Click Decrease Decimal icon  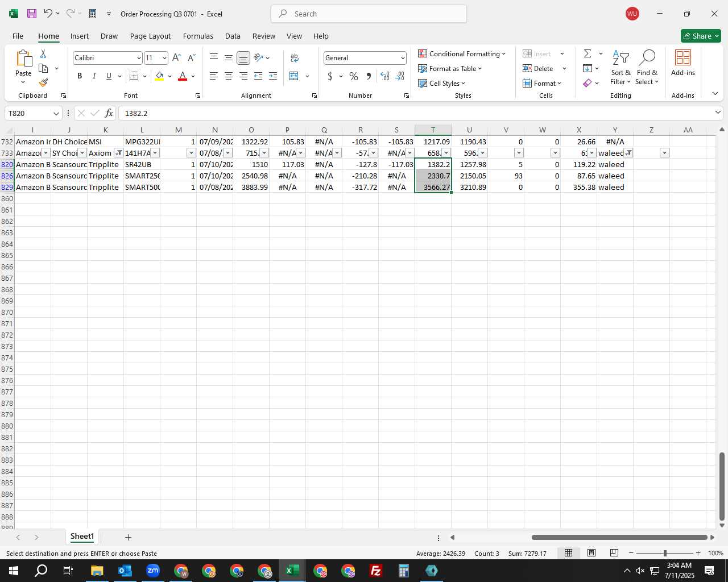(400, 76)
